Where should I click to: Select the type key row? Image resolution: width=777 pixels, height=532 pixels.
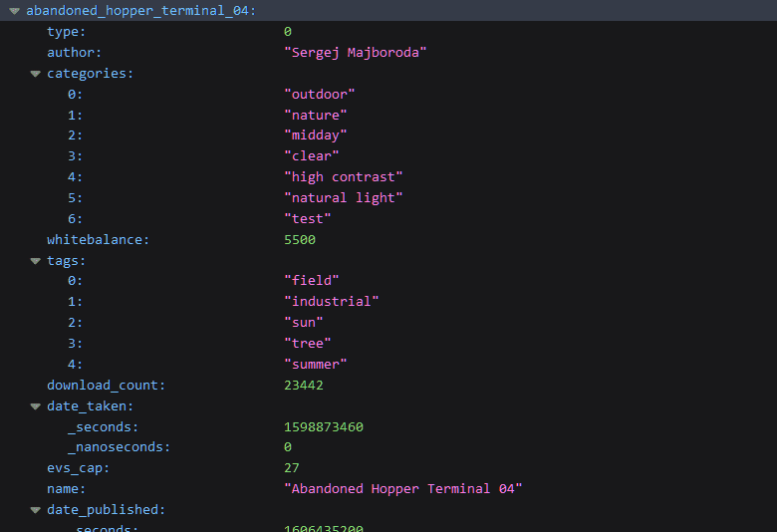388,32
